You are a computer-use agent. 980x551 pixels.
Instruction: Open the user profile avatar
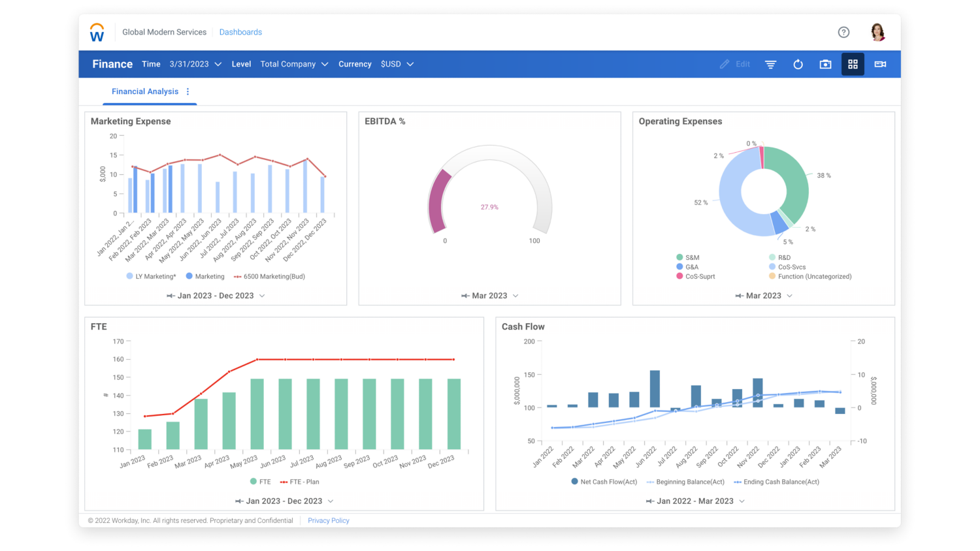coord(877,32)
